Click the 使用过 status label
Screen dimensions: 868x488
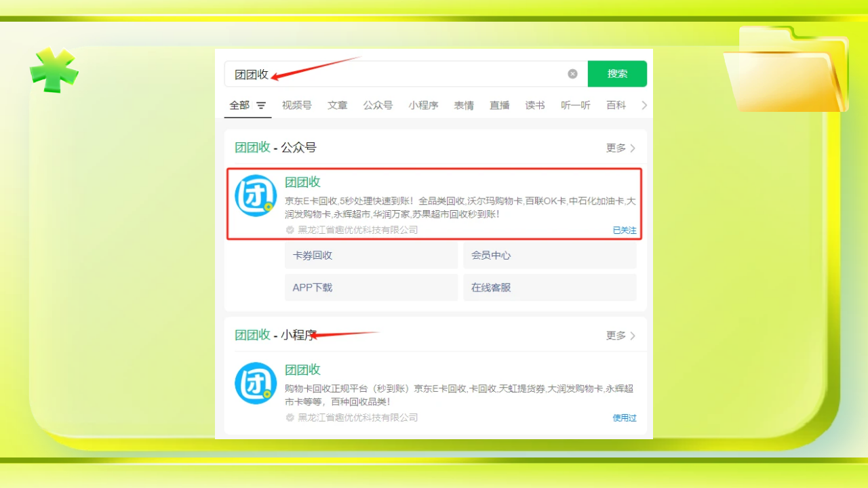tap(625, 418)
